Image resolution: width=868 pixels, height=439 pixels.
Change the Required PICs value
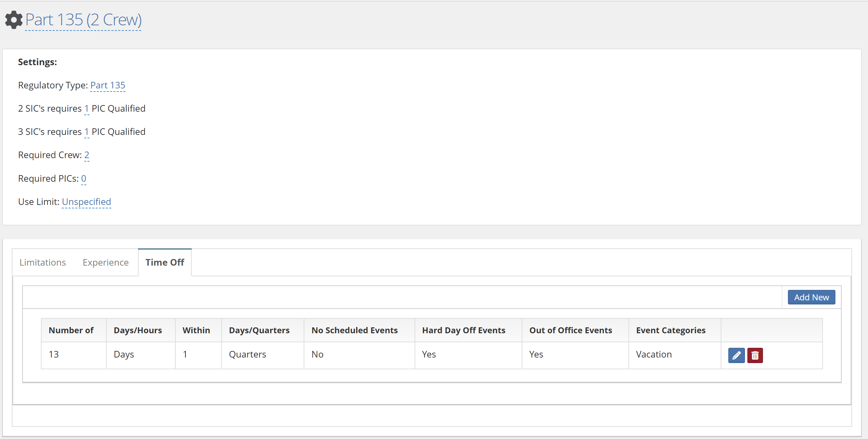click(x=84, y=179)
